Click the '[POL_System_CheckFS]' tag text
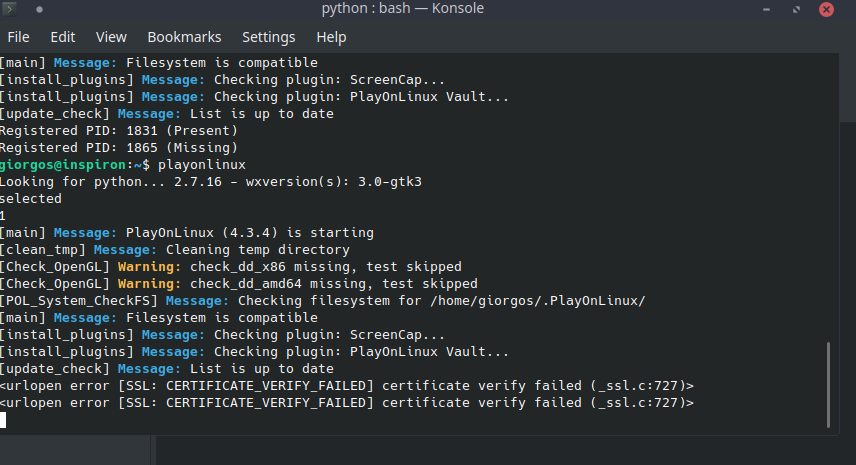856x465 pixels. pos(79,301)
